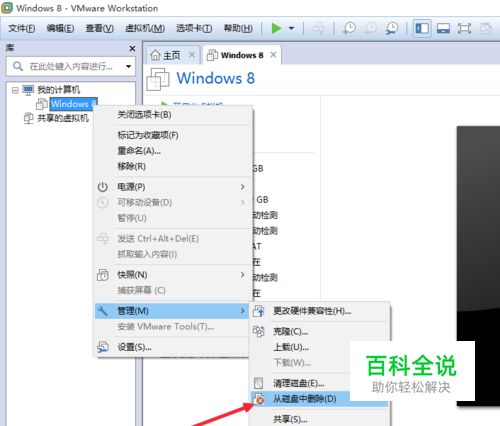Open the snapshot manager toolbar icon
The width and height of the screenshot is (500, 426).
392,28
